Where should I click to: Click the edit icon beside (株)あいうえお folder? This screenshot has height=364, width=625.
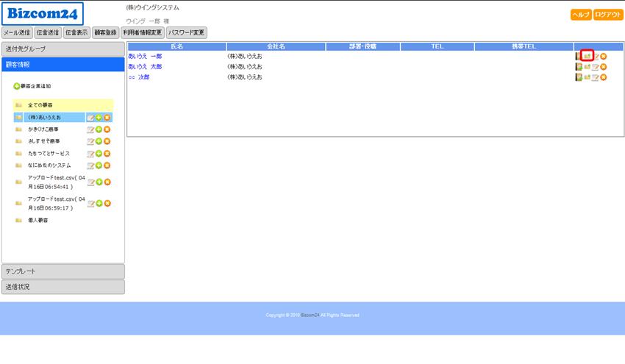point(90,118)
